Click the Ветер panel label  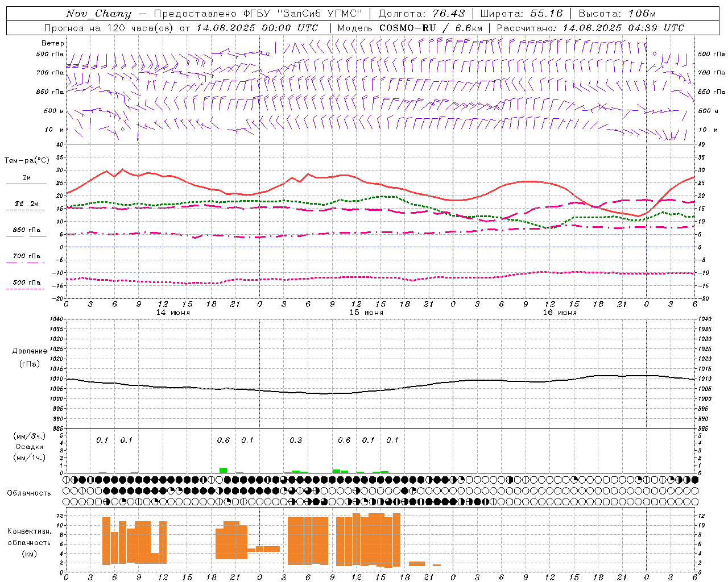point(53,43)
